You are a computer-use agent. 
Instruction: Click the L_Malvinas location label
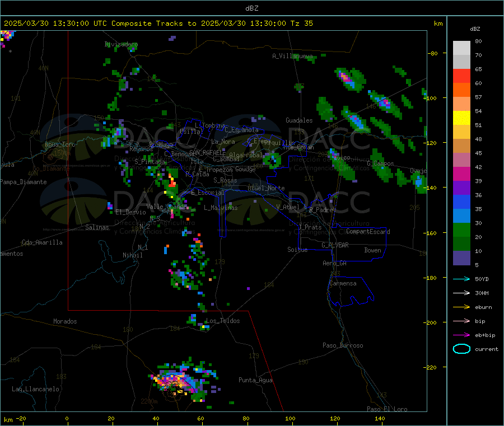(221, 208)
